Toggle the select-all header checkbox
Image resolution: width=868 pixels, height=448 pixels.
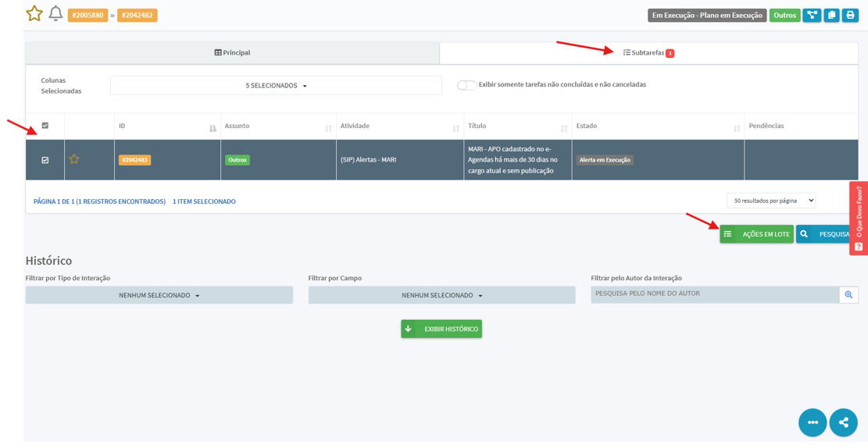coord(45,126)
